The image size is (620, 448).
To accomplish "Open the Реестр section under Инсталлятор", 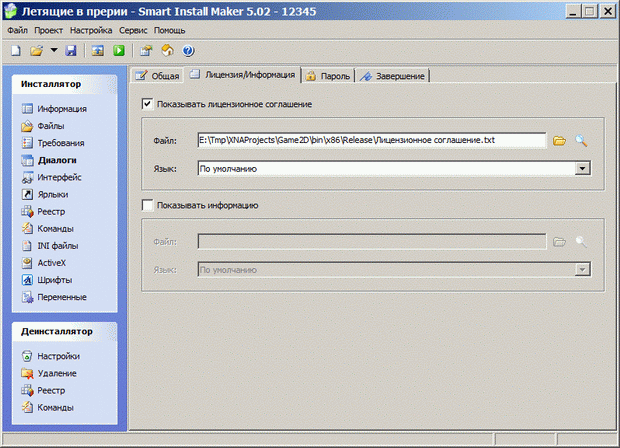I will (53, 211).
